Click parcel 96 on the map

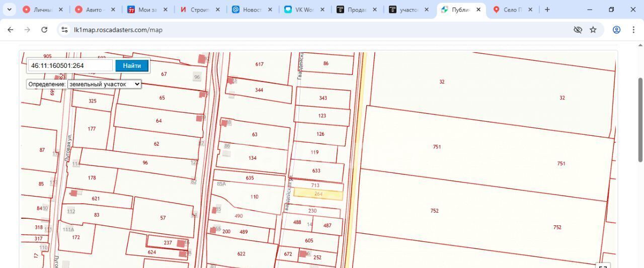point(145,163)
